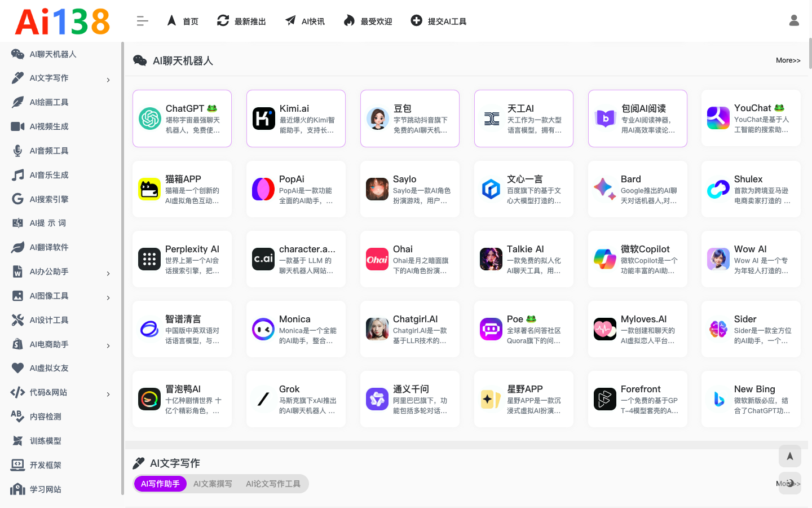
Task: Open the PopAi icon
Action: coord(263,189)
